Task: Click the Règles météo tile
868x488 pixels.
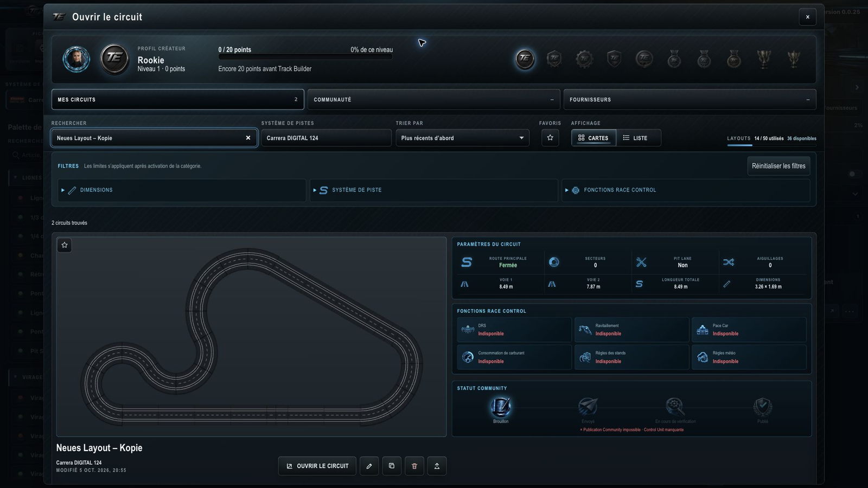Action: 749,357
